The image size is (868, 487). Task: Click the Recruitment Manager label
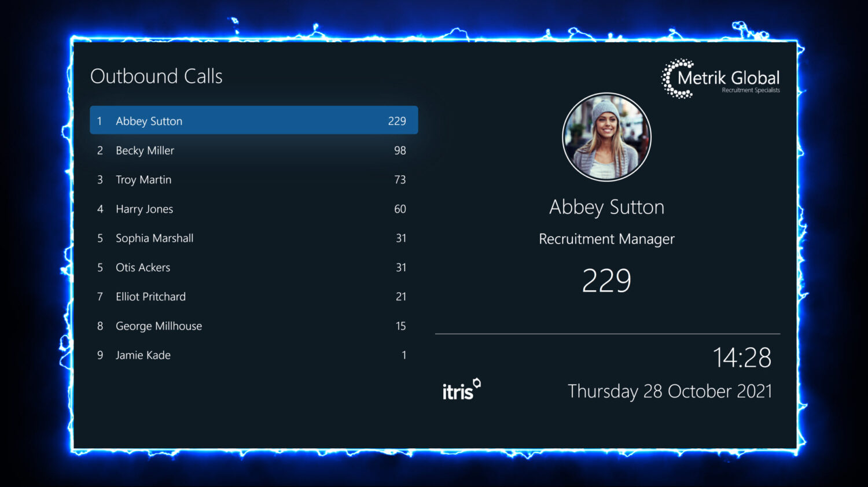(606, 239)
